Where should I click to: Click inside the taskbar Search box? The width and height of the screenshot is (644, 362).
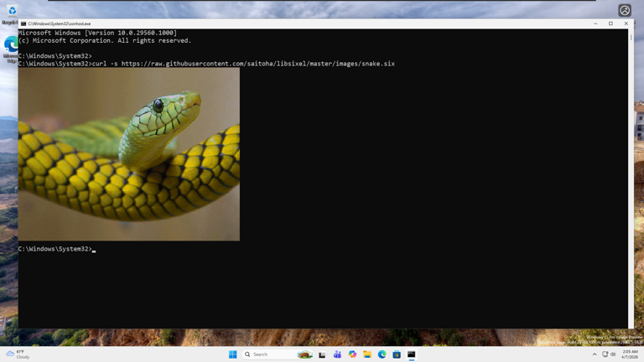[270, 354]
